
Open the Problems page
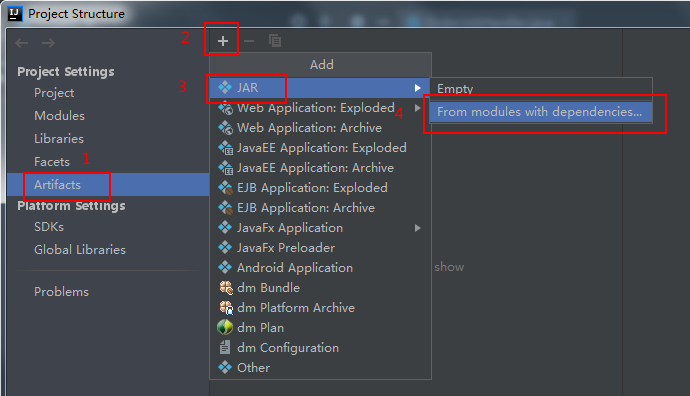pyautogui.click(x=62, y=292)
